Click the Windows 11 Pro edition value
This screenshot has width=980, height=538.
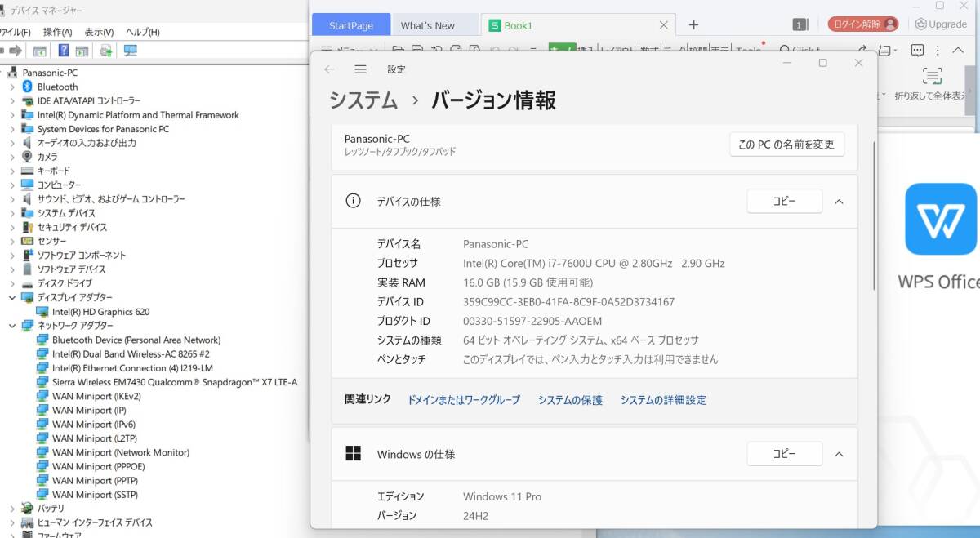[502, 496]
